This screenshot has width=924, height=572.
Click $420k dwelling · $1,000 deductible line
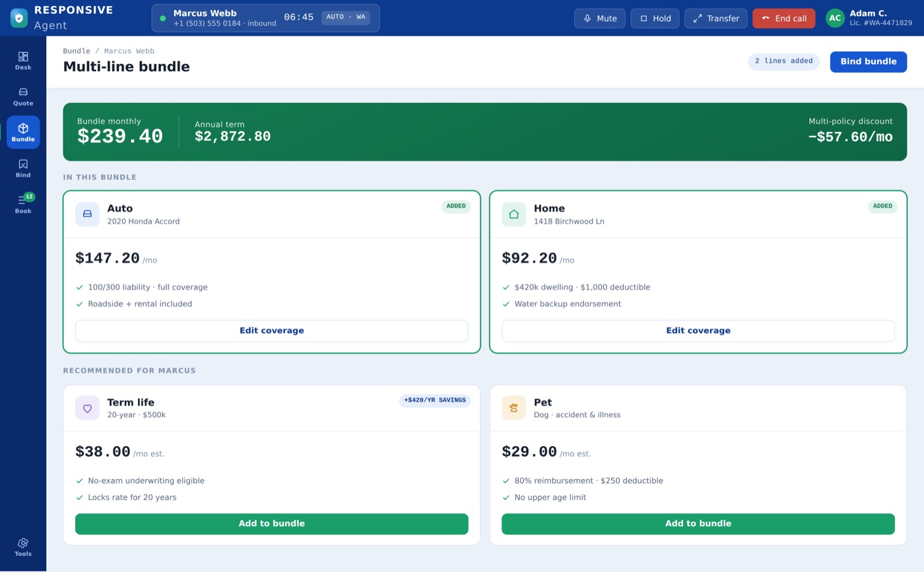[x=582, y=288]
